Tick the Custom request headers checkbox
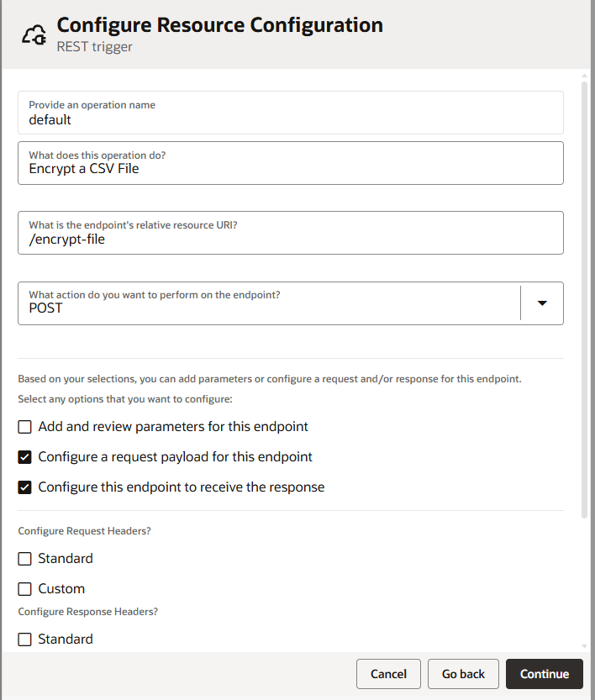 25,589
